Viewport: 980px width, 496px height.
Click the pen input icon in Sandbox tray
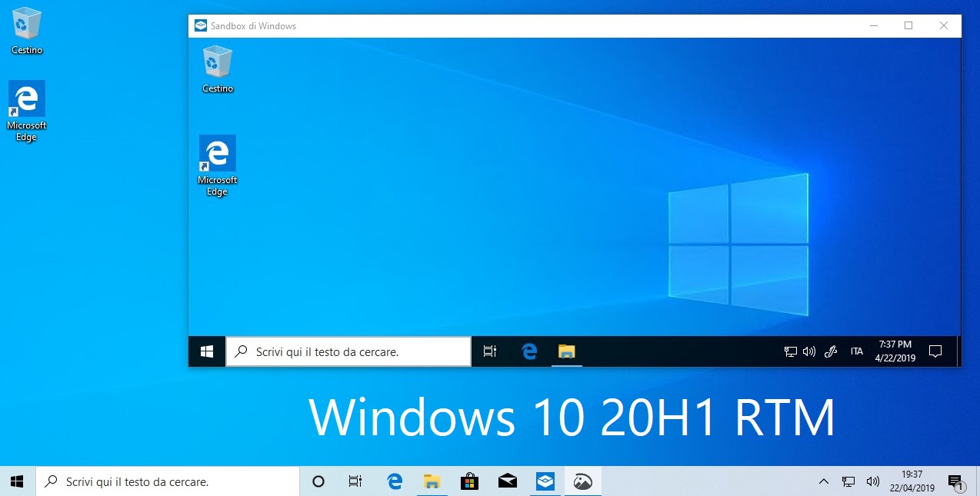tap(830, 351)
